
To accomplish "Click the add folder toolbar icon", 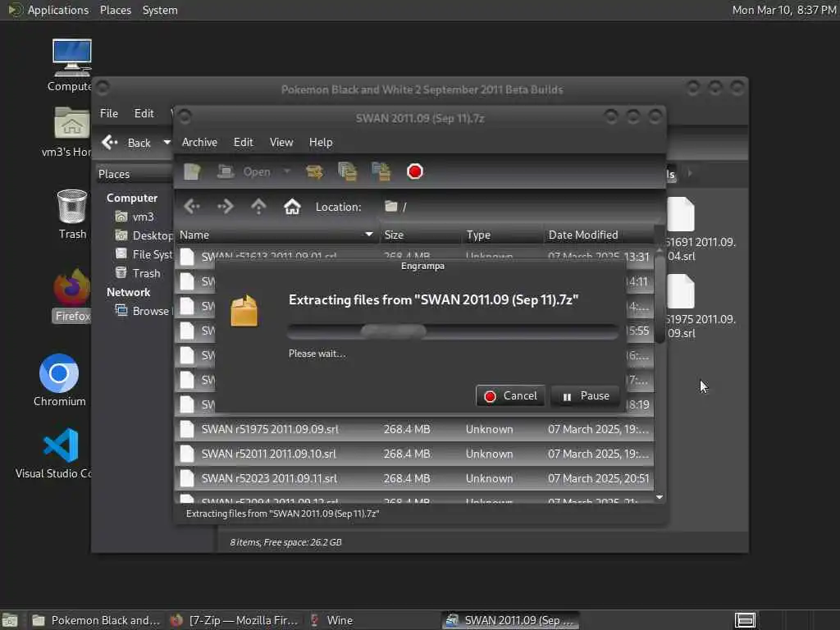I will [x=381, y=172].
